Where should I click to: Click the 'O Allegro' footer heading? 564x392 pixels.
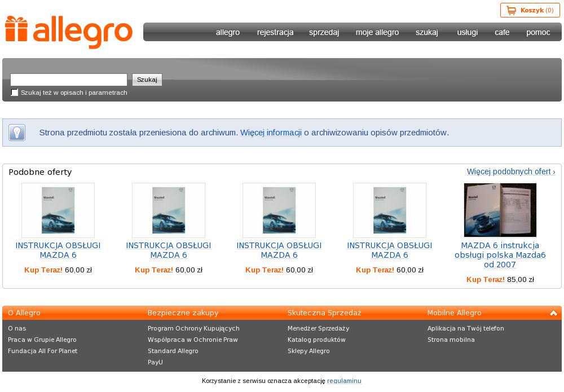[x=24, y=313]
